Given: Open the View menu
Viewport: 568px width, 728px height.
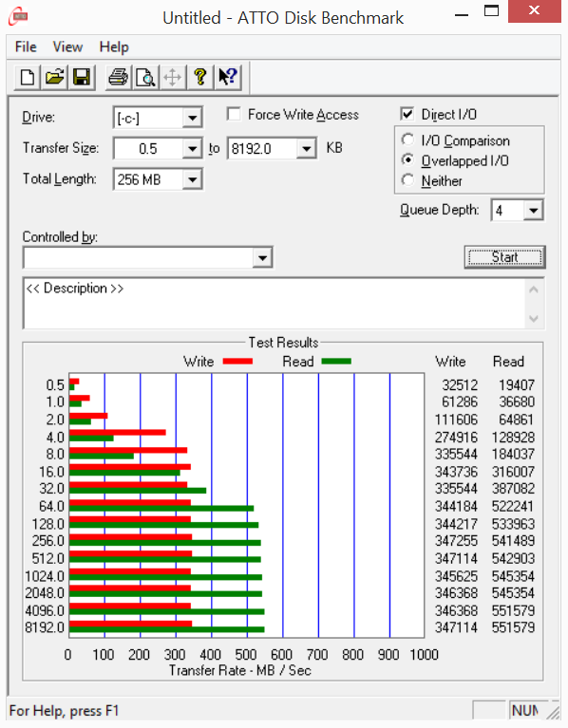Looking at the screenshot, I should 67,47.
